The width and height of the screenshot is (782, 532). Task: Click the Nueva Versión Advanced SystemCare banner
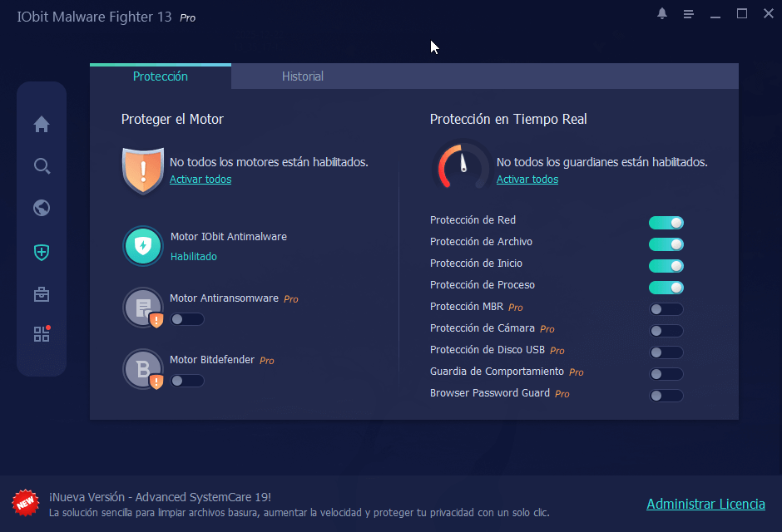click(299, 504)
